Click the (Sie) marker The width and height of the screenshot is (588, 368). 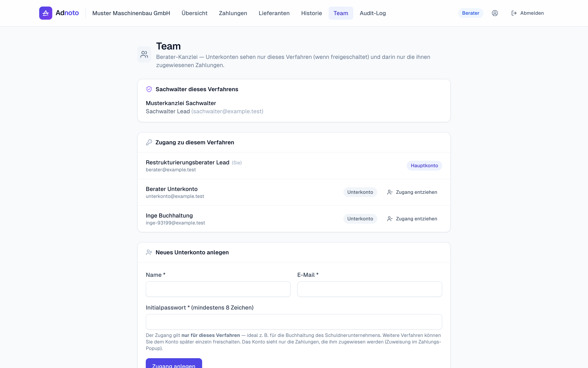tap(237, 163)
